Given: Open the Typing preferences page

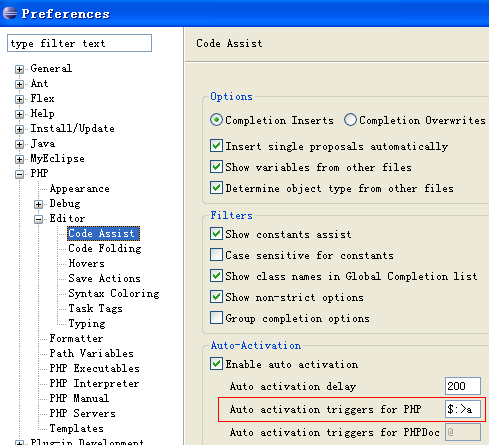Looking at the screenshot, I should coord(87,323).
